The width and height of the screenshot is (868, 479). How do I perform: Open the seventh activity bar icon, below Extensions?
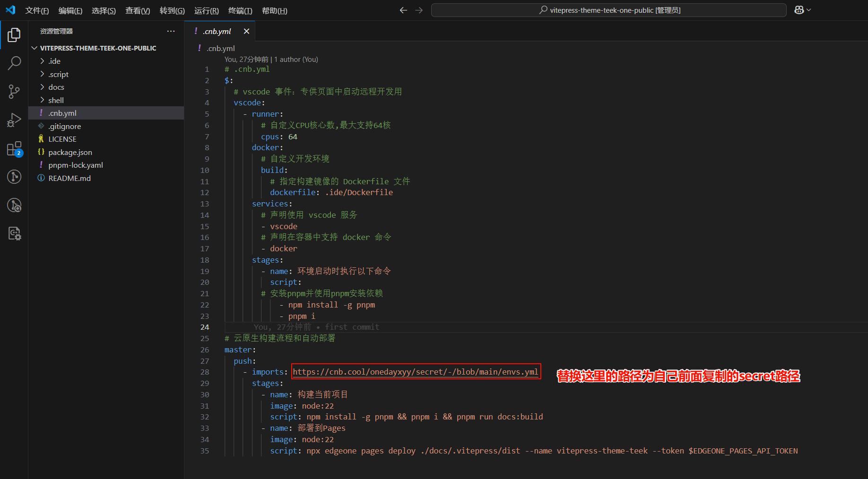pyautogui.click(x=14, y=205)
